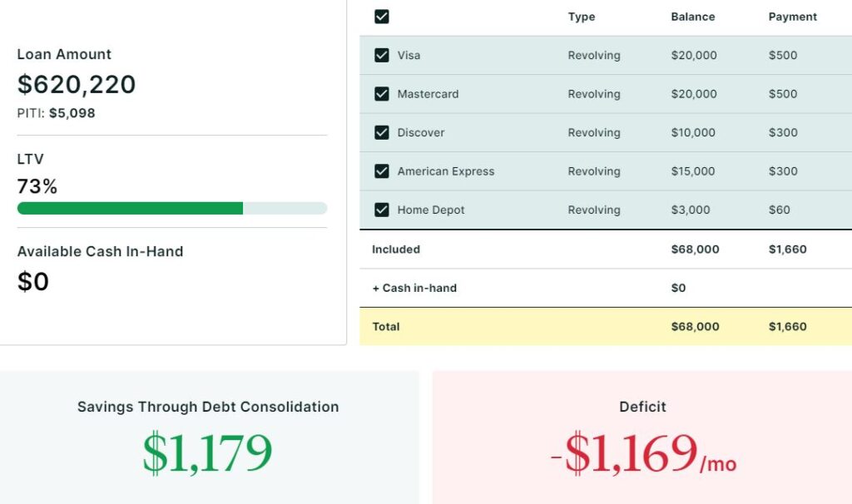
Task: Click the Home Depot $60 payment
Action: (779, 210)
